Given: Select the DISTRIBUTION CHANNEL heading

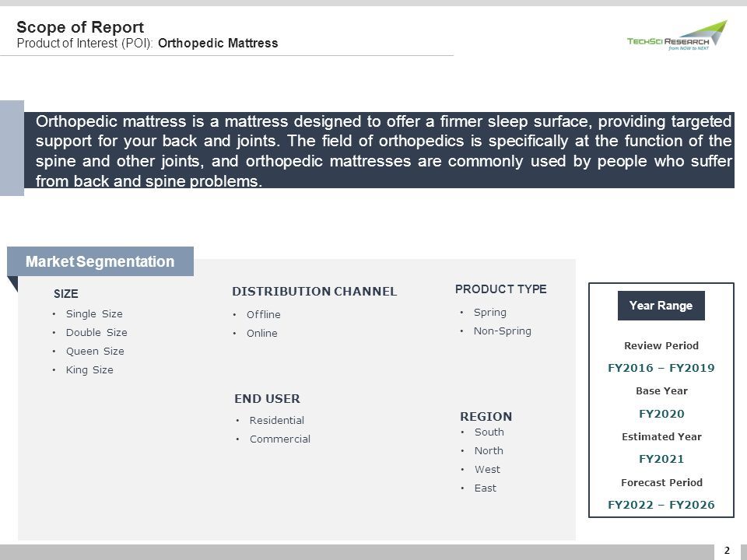Looking at the screenshot, I should pos(314,292).
